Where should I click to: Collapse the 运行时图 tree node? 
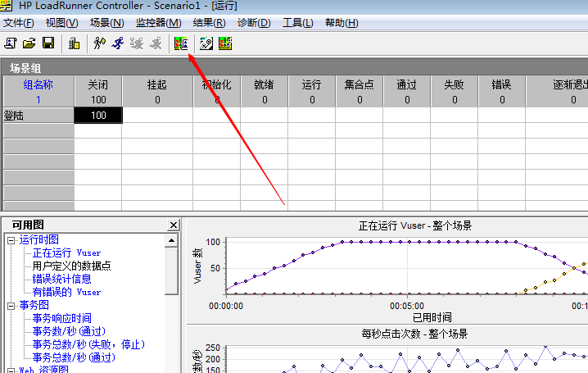(11, 240)
